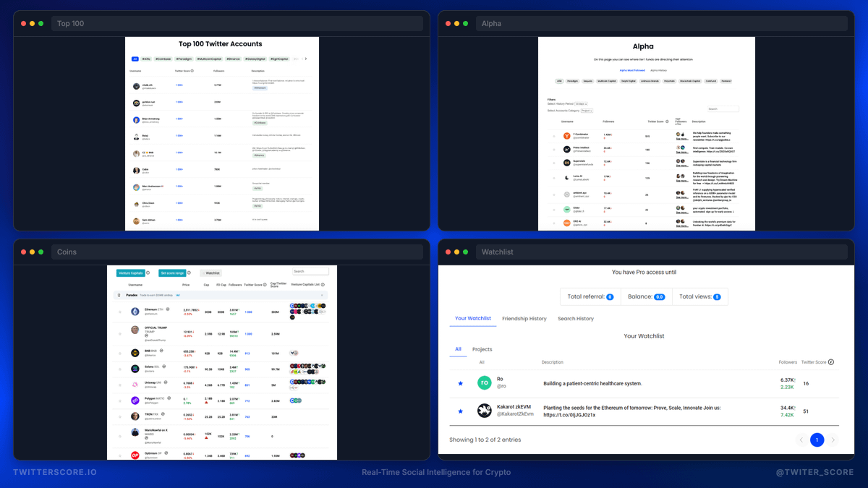Switch to the Friendship History tab
This screenshot has height=488, width=868.
click(x=525, y=318)
